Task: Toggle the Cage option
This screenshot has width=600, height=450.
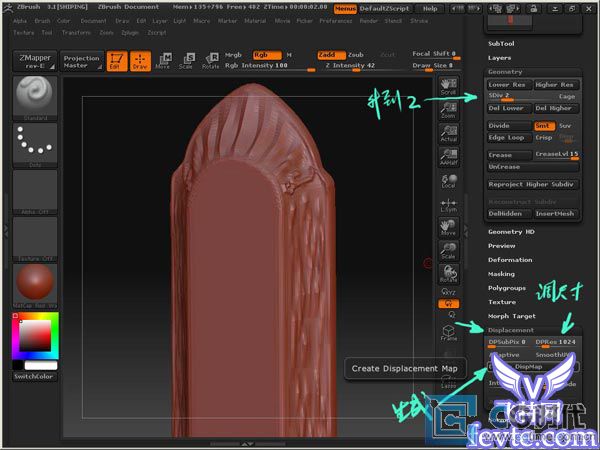Action: (x=567, y=96)
